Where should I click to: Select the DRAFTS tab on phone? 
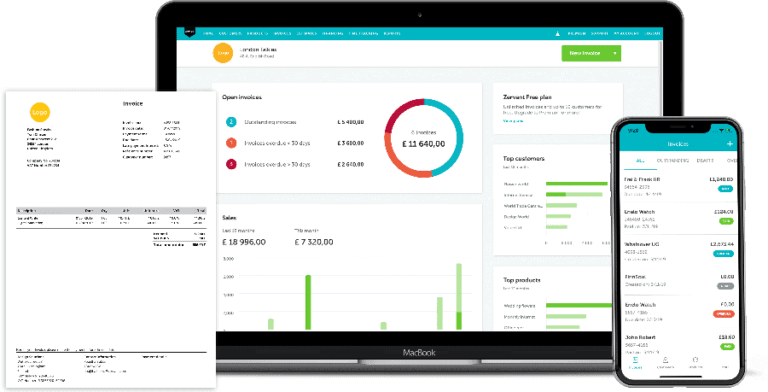pos(705,161)
